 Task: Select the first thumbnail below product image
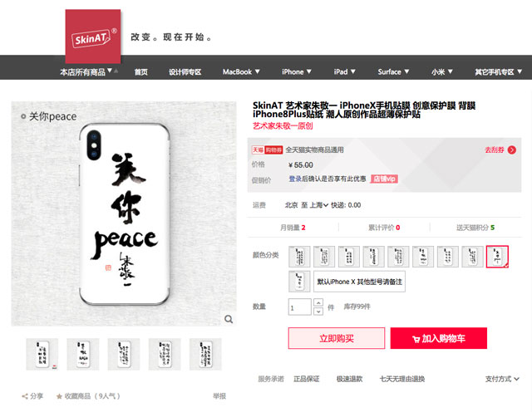coord(42,354)
